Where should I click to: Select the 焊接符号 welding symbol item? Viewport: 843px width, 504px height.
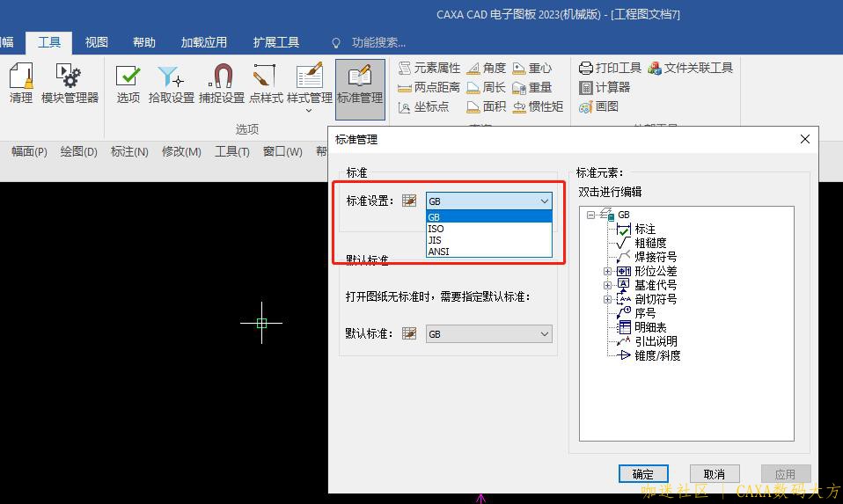coord(656,257)
